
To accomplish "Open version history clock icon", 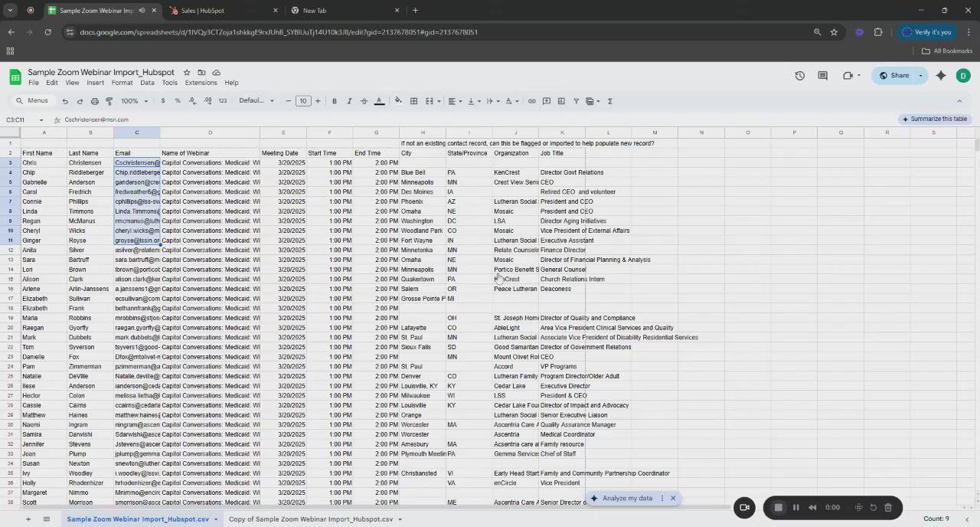I will 799,76.
